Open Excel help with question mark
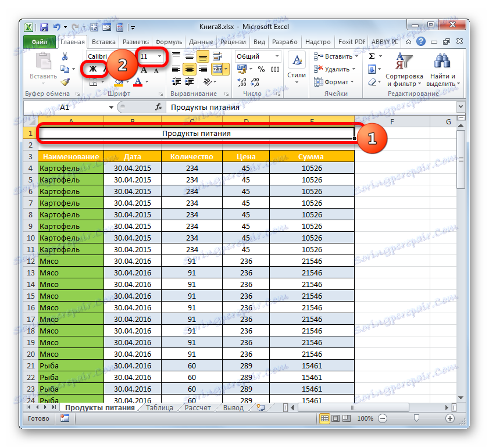489x448 pixels. [421, 41]
